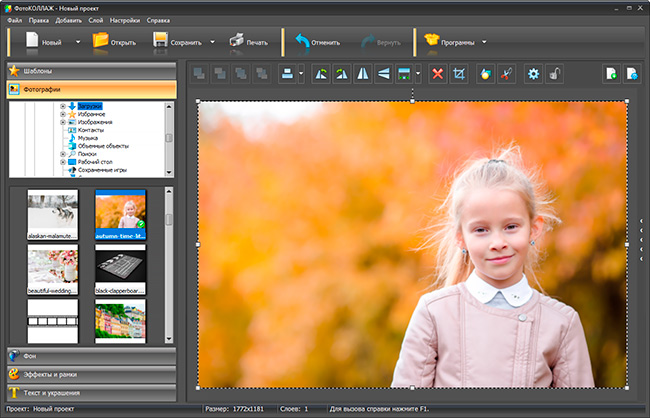Rotate the photo left icon
The width and height of the screenshot is (650, 418).
(x=321, y=74)
